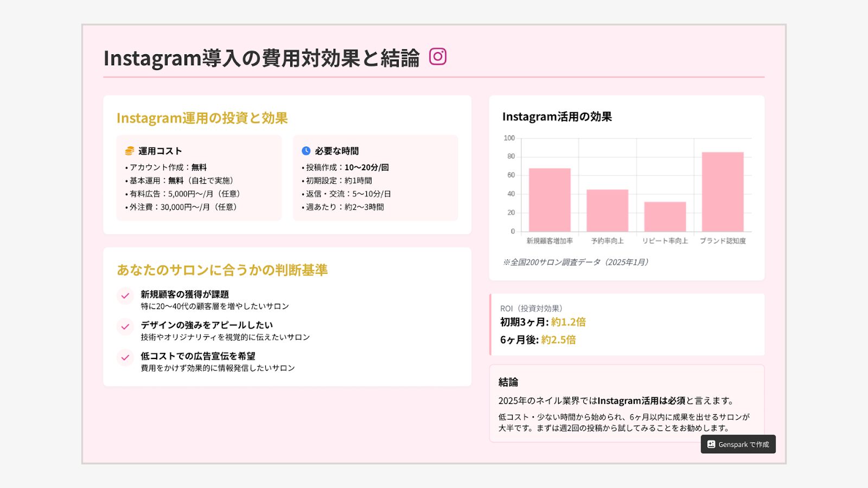Image resolution: width=868 pixels, height=488 pixels.
Task: Click the clock icon next to 必要な時間
Action: pyautogui.click(x=306, y=151)
